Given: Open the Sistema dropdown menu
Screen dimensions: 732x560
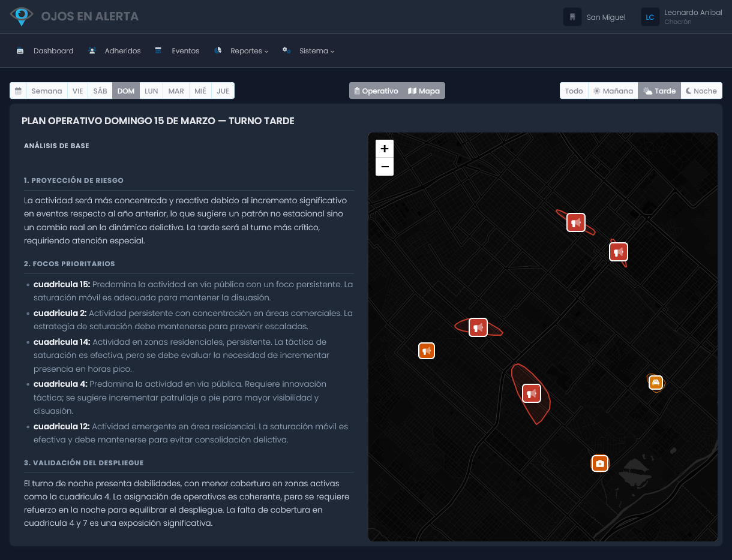Looking at the screenshot, I should pyautogui.click(x=314, y=51).
